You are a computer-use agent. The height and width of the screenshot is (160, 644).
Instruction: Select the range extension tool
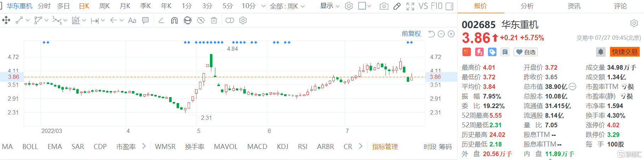coord(95,21)
